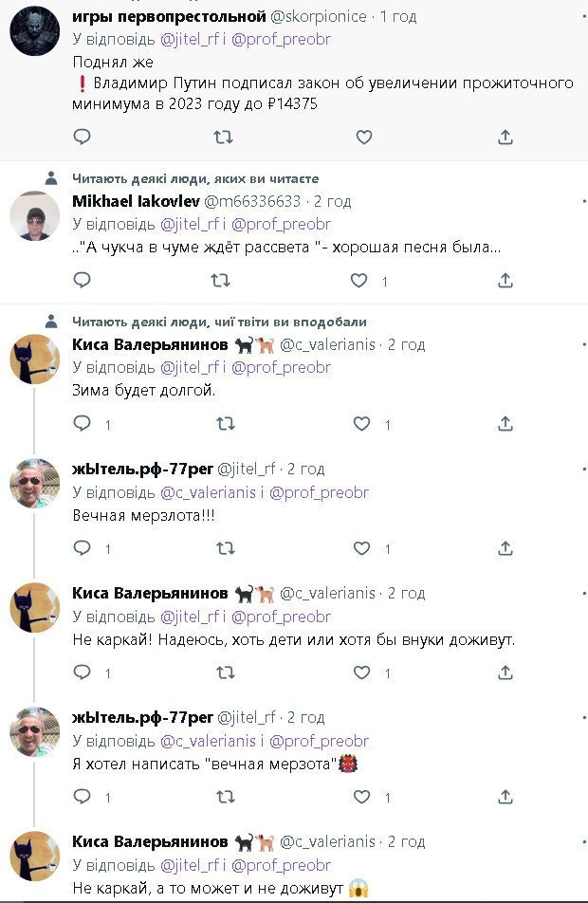Image resolution: width=588 pixels, height=903 pixels.
Task: Share the "Вечная мерзлота!!!" tweet
Action: click(505, 548)
